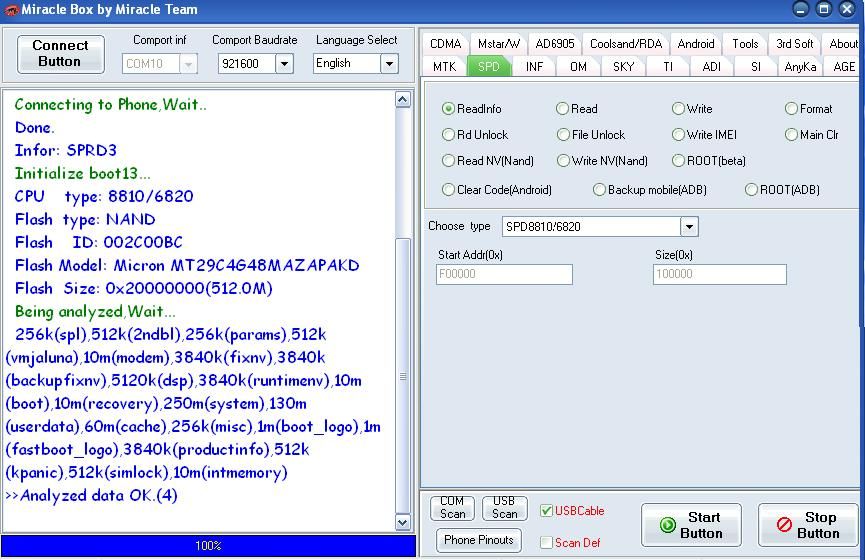865x560 pixels.
Task: Click the log panel scrollbar thumb
Action: click(x=403, y=375)
